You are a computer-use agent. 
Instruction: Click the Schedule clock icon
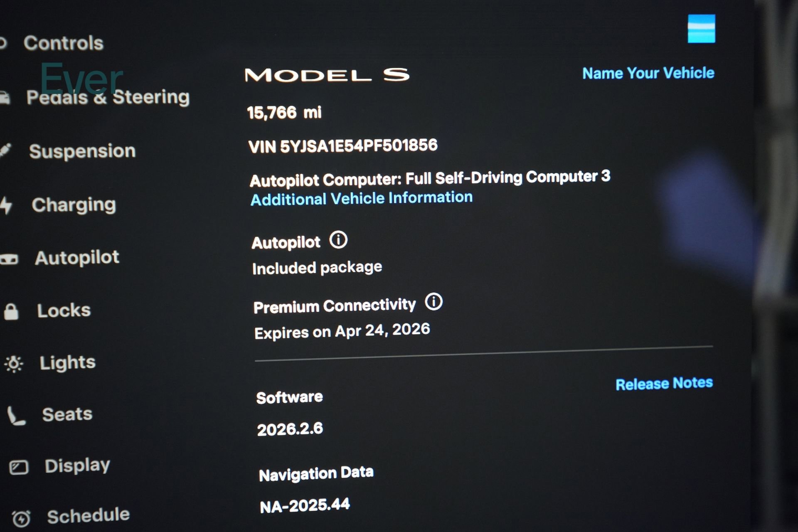point(21,518)
